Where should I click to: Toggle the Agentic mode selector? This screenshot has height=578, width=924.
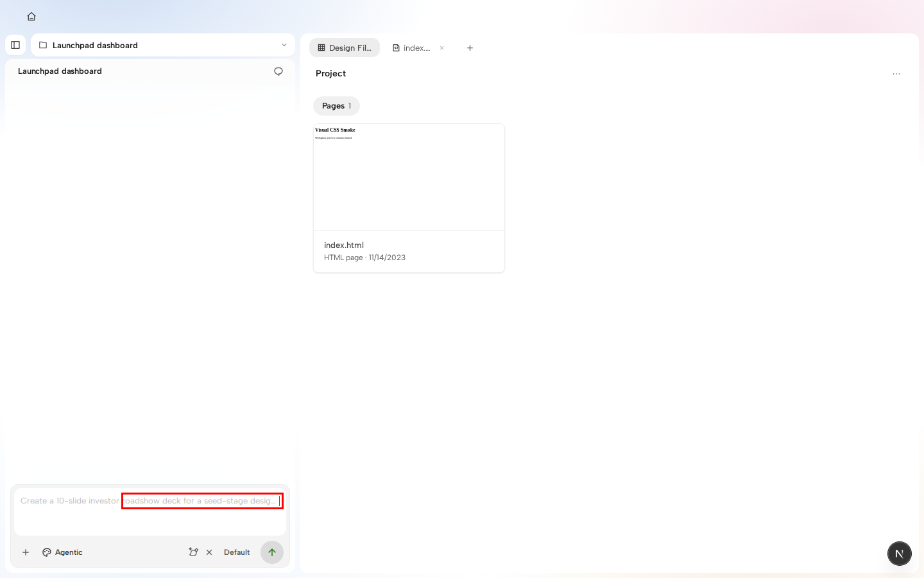pos(62,552)
